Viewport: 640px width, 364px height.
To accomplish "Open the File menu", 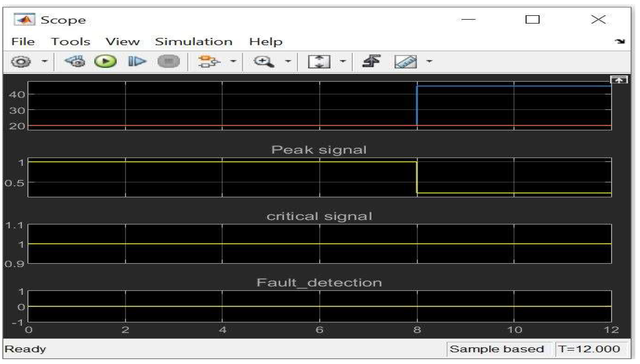I will 23,41.
